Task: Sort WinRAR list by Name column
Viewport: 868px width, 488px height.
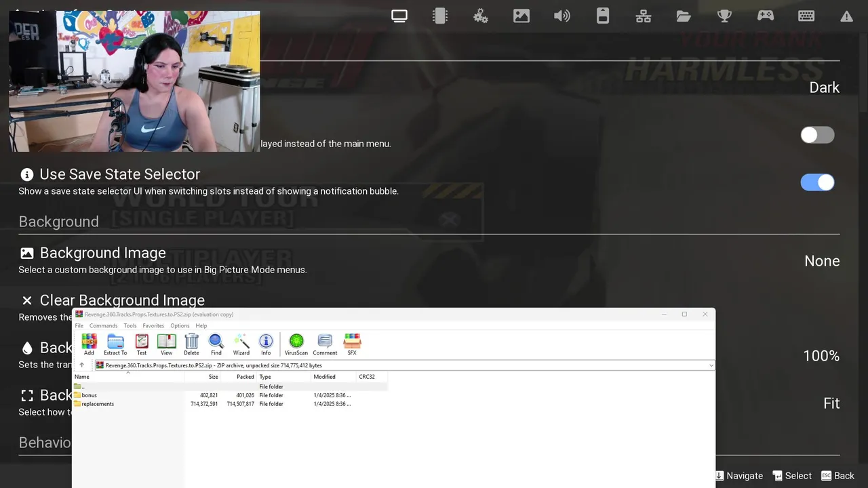Action: [128, 377]
